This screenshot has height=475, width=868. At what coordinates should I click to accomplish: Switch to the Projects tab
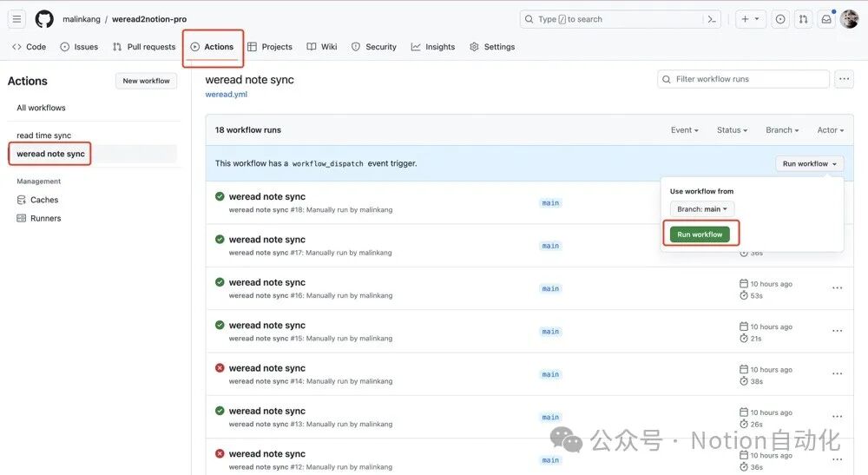[270, 47]
